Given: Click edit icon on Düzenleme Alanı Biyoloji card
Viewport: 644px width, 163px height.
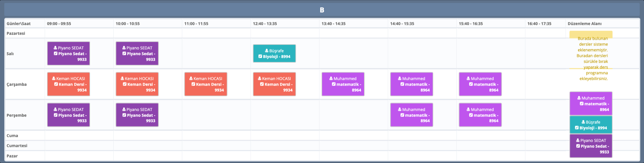Looking at the screenshot, I should pyautogui.click(x=577, y=128).
